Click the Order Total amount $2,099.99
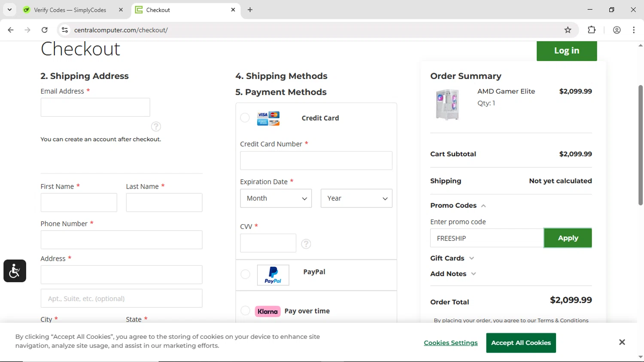This screenshot has height=362, width=644. click(x=571, y=300)
